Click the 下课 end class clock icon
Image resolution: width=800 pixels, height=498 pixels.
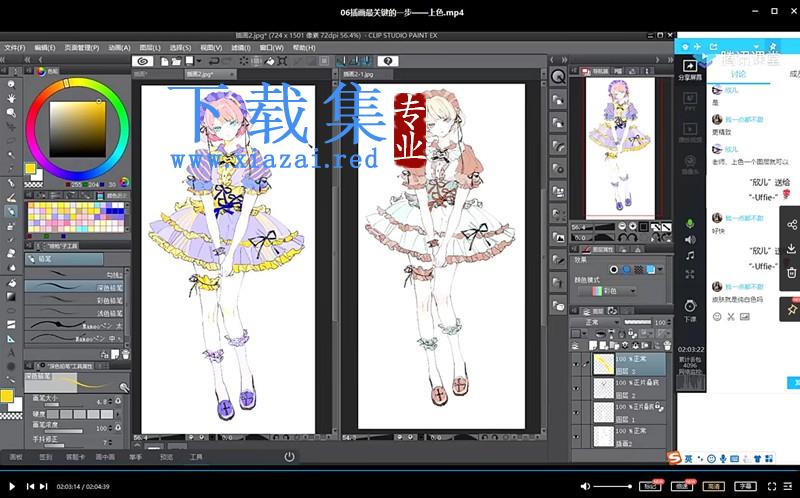coord(690,306)
